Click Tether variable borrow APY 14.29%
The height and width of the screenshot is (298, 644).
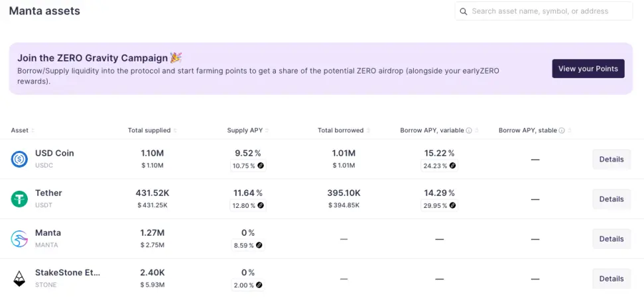(440, 193)
